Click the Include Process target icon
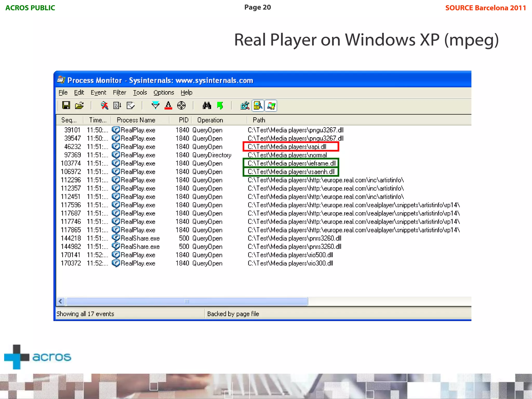 [x=181, y=105]
